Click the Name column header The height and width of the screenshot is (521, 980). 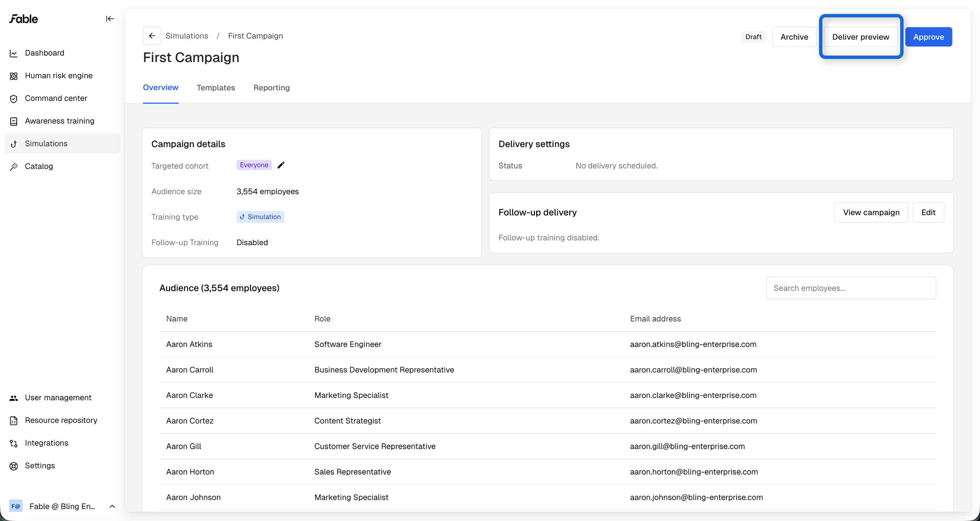pyautogui.click(x=177, y=319)
